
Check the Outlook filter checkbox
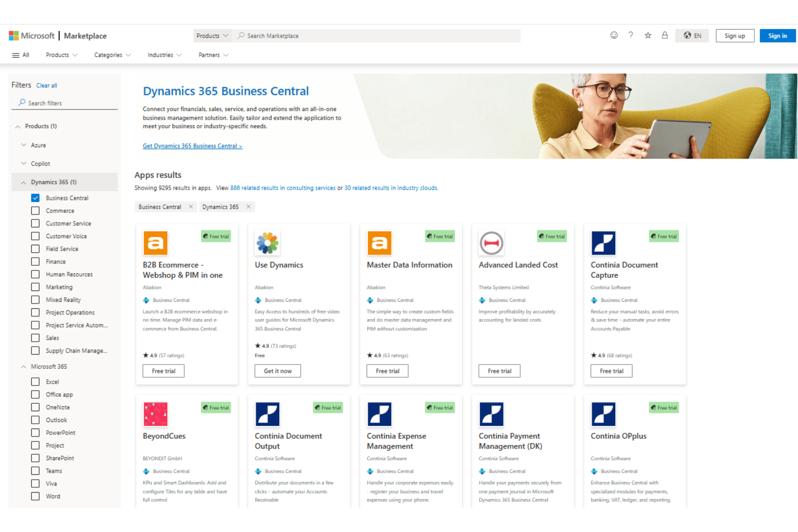click(x=35, y=420)
